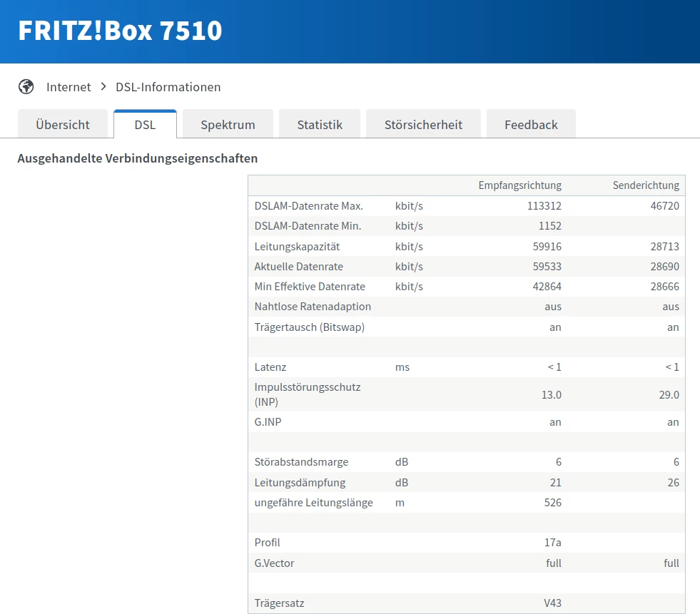
Task: Click the Latenz row label
Action: point(270,367)
